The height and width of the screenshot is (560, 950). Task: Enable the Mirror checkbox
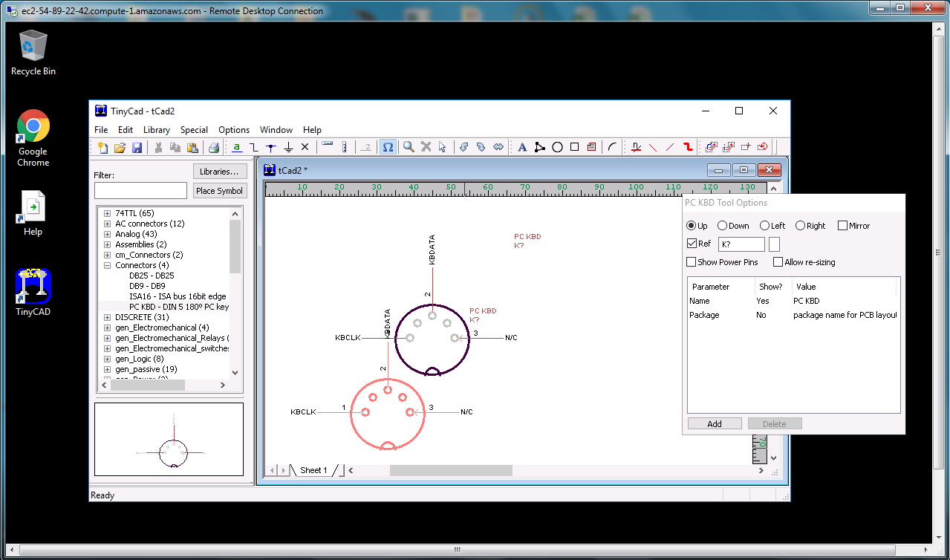pos(842,226)
